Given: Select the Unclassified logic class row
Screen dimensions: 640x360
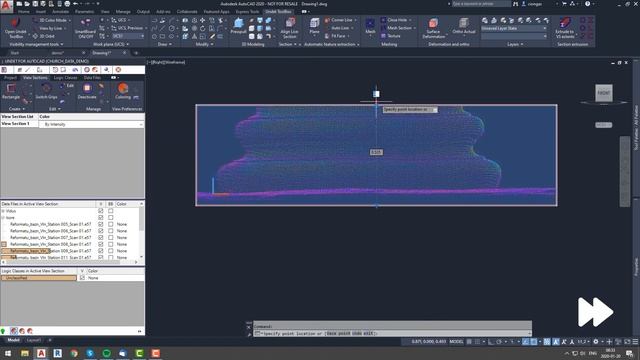Looking at the screenshot, I should (x=38, y=278).
